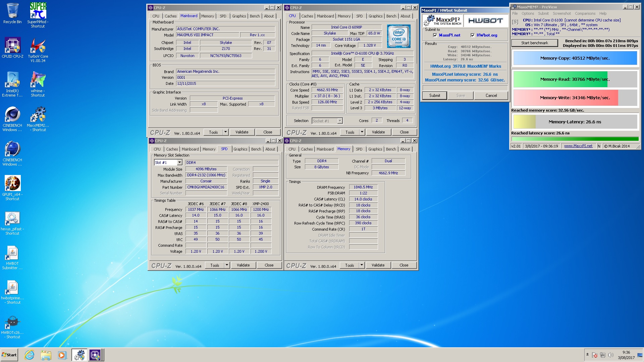Viewport: 644px width, 362px height.
Task: Toggle the MaxxPI.net submit checkbox
Action: pyautogui.click(x=435, y=35)
